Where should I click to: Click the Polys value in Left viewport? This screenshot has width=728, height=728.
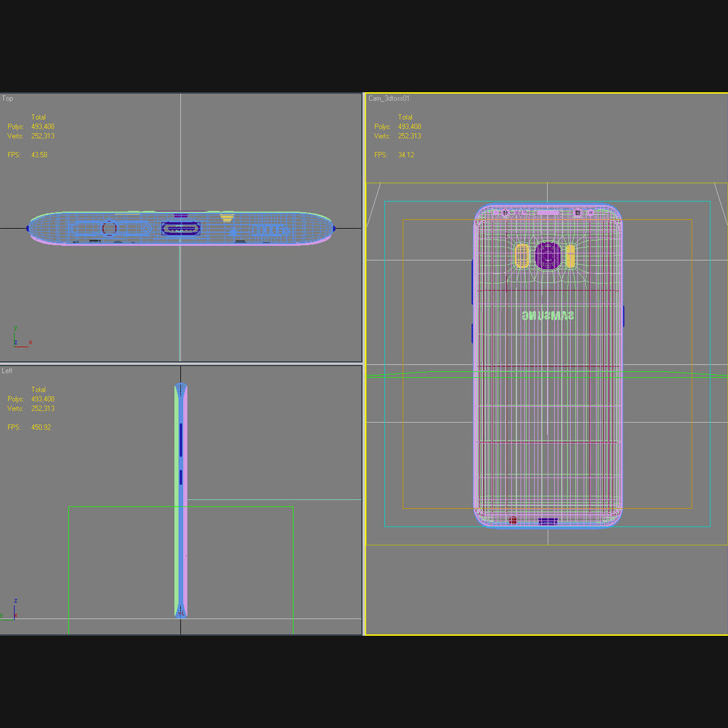coord(43,399)
